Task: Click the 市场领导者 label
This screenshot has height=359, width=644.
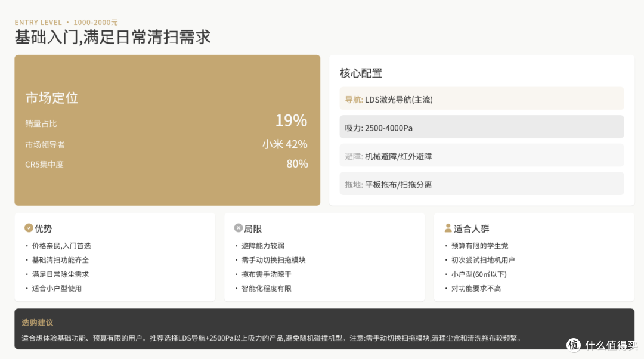Action: pos(45,145)
